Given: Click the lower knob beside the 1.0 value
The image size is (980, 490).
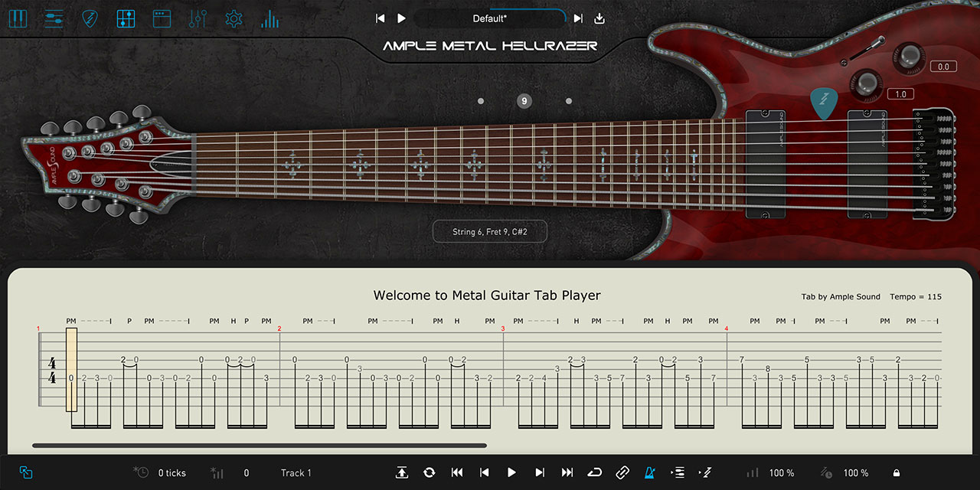Looking at the screenshot, I should pyautogui.click(x=867, y=83).
